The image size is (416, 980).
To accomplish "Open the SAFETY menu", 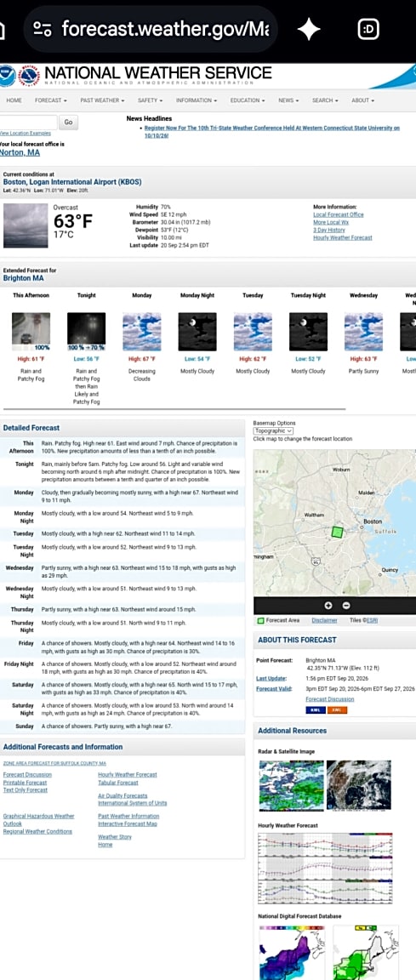I will (150, 100).
